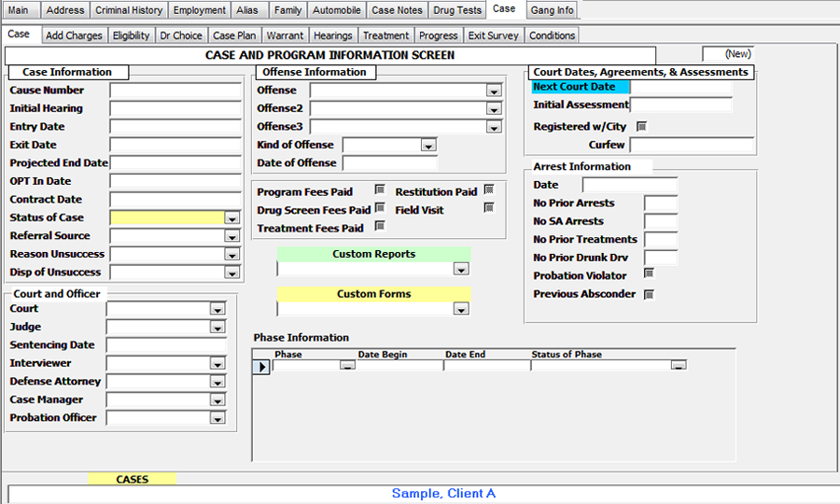
Task: Open the Judge dropdown list
Action: coord(217,328)
